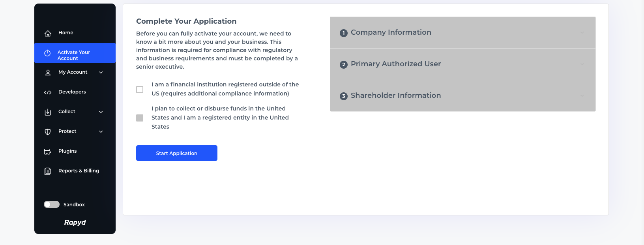644x245 pixels.
Task: Click the Plugins icon in sidebar
Action: click(x=48, y=151)
